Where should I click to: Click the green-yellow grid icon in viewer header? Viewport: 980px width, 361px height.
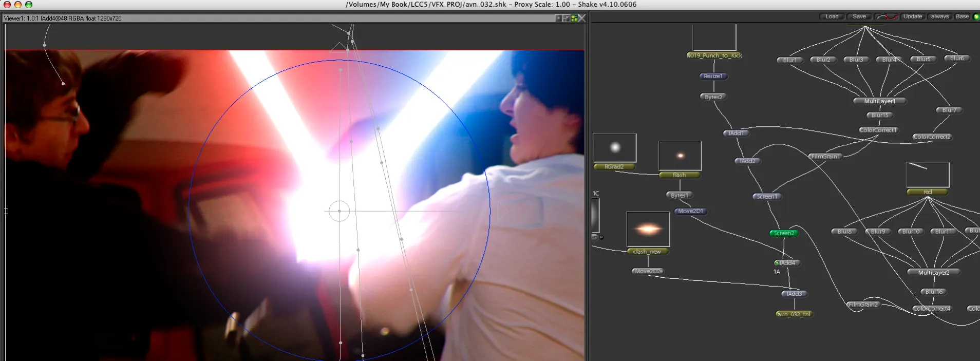574,18
